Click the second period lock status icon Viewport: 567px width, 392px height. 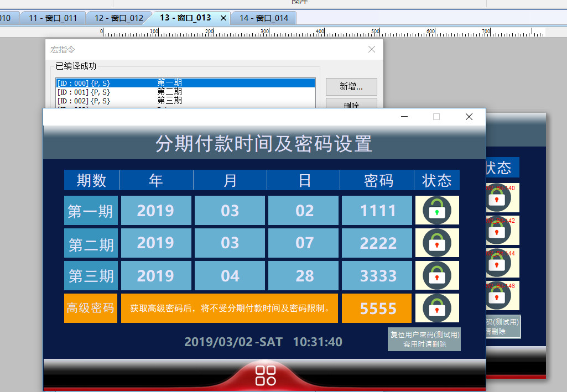(437, 243)
